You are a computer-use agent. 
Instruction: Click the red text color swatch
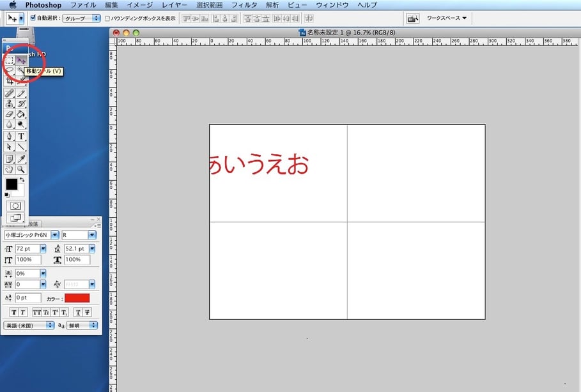77,298
